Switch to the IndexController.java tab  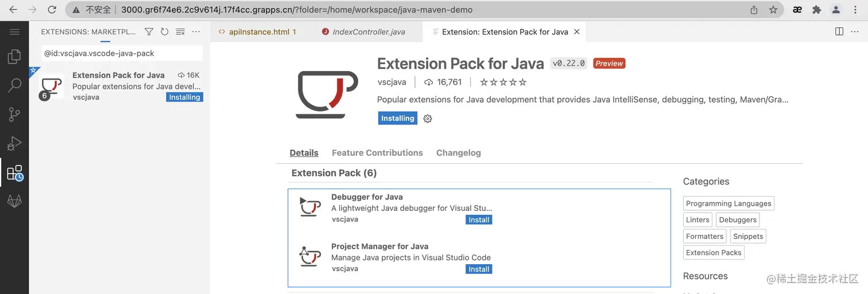(x=369, y=32)
